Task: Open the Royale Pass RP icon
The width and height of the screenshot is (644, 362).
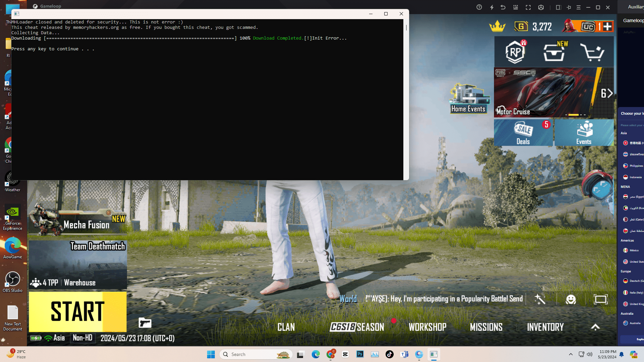Action: click(515, 52)
